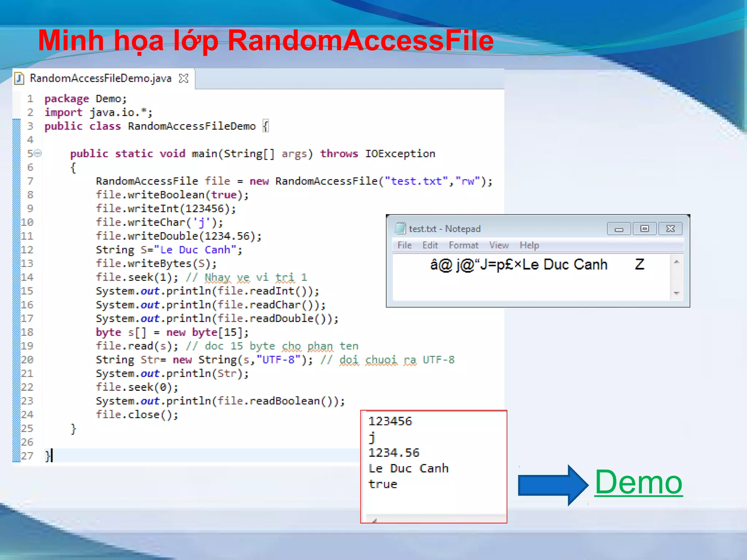Close the RandomAccessFileDemo.java tab with its X icon
Image resolution: width=747 pixels, height=560 pixels.
pos(184,78)
